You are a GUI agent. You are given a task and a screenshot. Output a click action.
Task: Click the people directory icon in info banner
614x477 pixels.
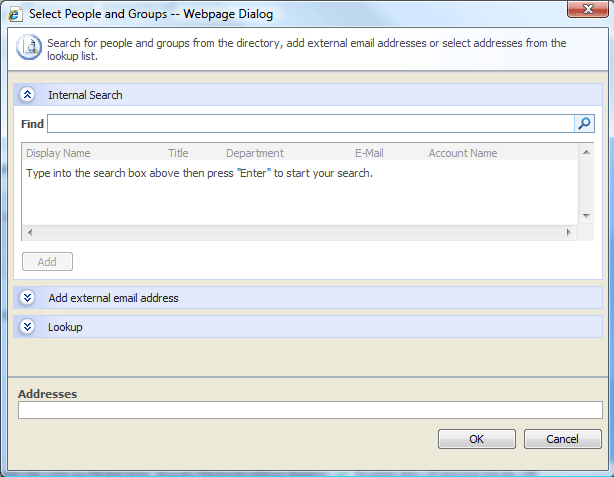coord(31,49)
